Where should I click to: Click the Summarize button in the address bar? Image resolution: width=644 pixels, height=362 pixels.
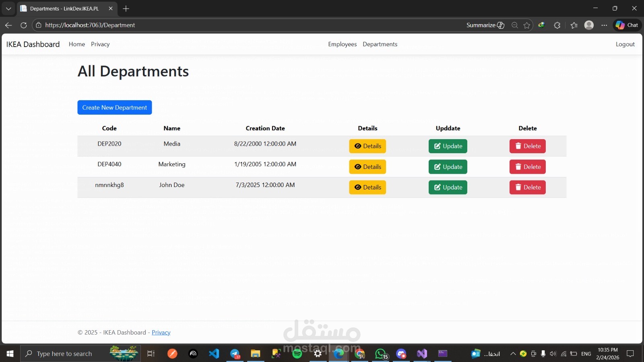pyautogui.click(x=485, y=25)
